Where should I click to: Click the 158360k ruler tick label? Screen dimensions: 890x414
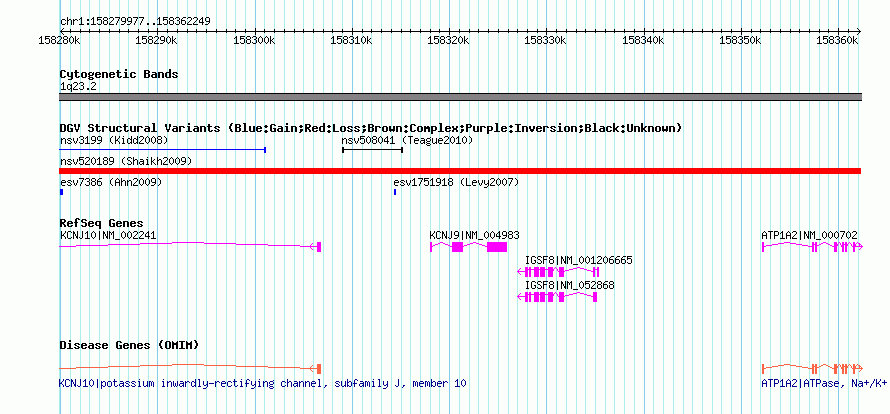(x=838, y=40)
